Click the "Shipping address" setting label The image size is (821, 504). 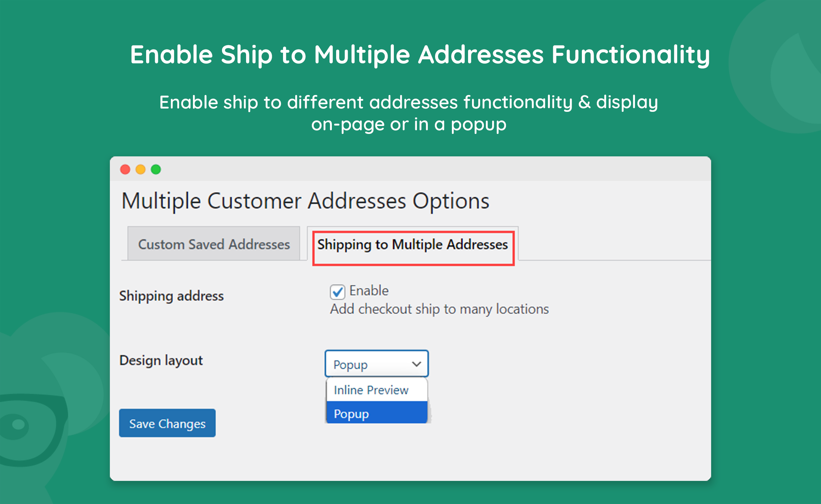[171, 296]
